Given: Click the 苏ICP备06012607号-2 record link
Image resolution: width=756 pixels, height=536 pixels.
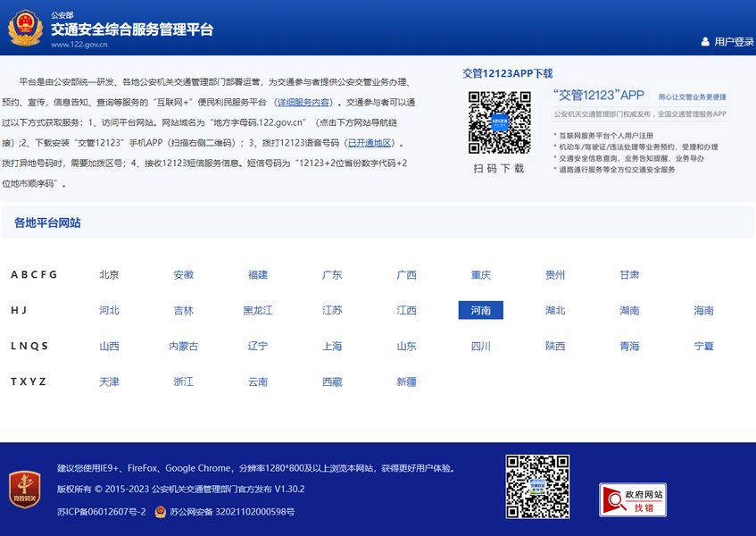Looking at the screenshot, I should (101, 512).
